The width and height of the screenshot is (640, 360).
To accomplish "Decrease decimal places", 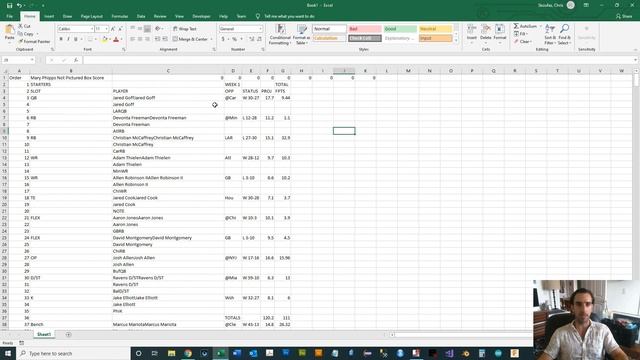I will (x=259, y=39).
